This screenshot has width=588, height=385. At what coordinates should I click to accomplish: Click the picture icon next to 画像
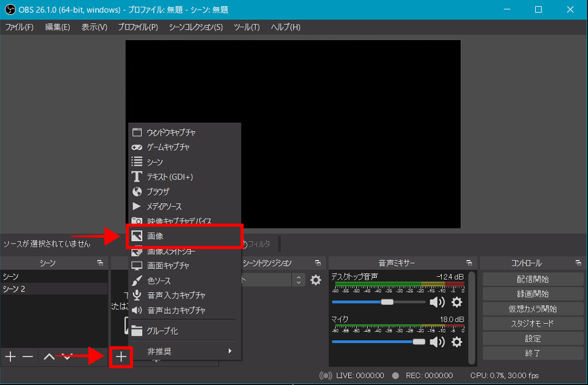(x=137, y=235)
